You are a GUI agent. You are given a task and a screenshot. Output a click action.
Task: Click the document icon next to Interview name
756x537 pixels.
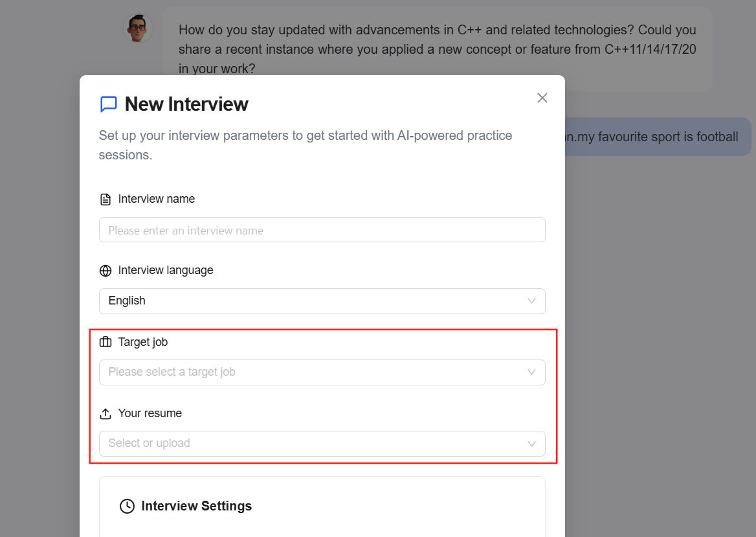[x=106, y=199]
